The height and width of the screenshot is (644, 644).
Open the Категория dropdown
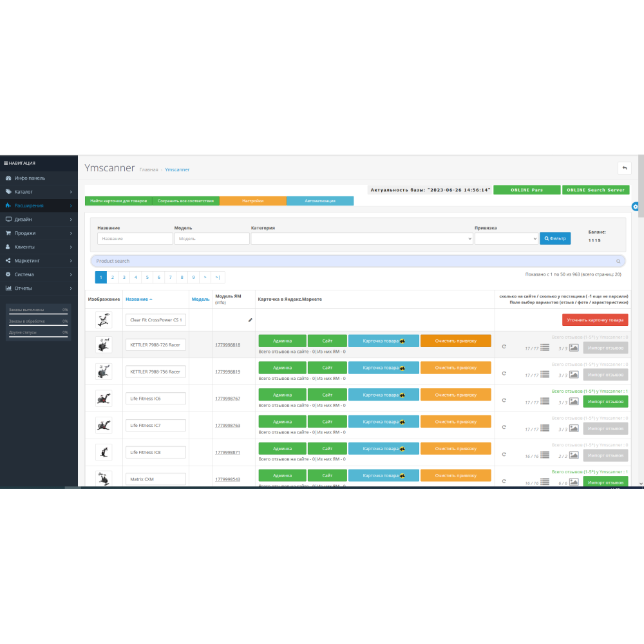tap(362, 238)
